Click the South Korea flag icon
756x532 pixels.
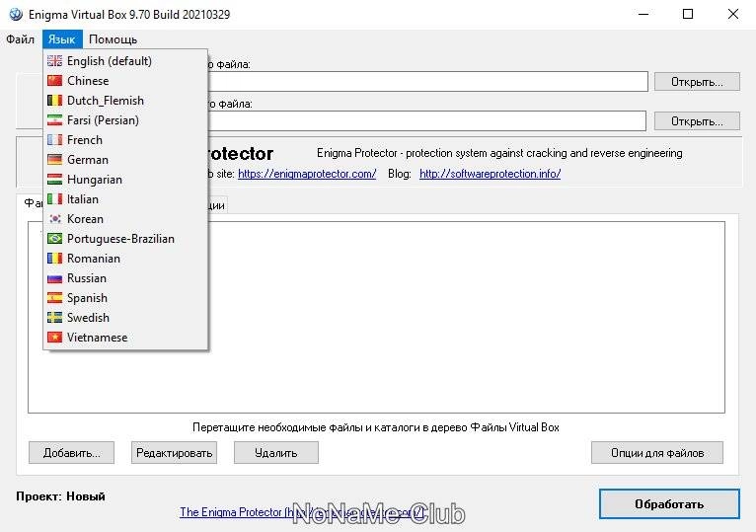(x=54, y=219)
